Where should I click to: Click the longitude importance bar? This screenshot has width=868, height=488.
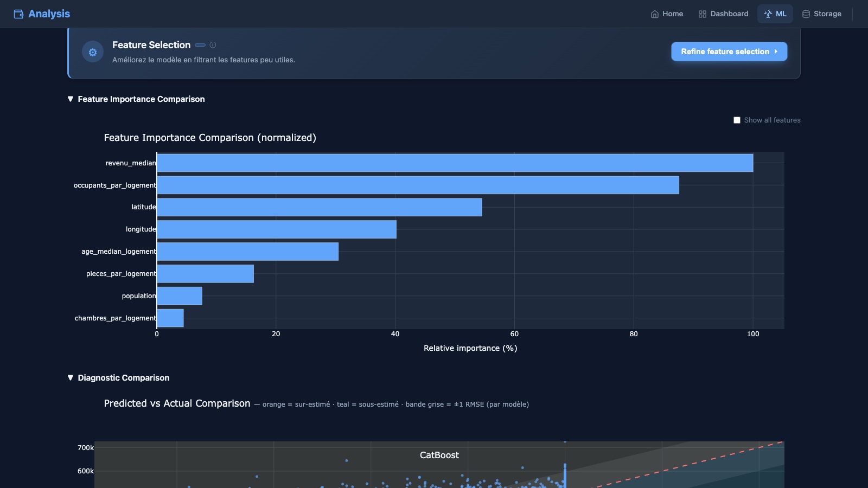(277, 229)
